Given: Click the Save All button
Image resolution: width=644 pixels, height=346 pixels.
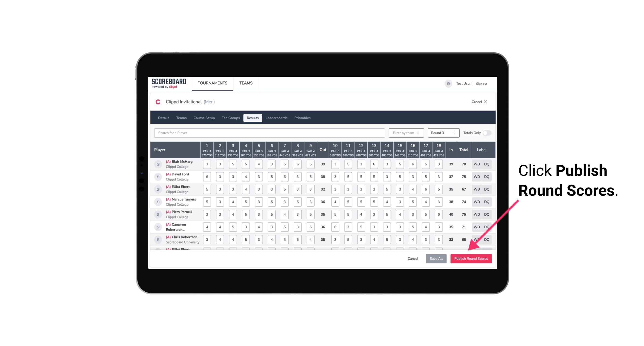Looking at the screenshot, I should 436,259.
